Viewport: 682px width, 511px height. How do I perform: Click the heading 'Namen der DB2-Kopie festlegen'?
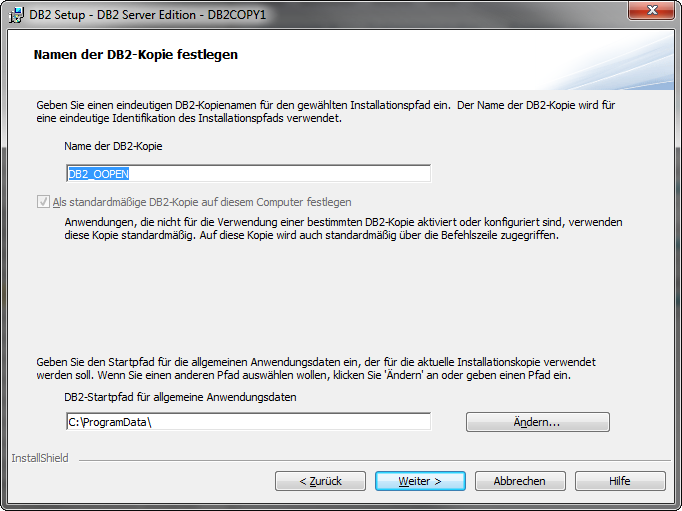click(136, 54)
